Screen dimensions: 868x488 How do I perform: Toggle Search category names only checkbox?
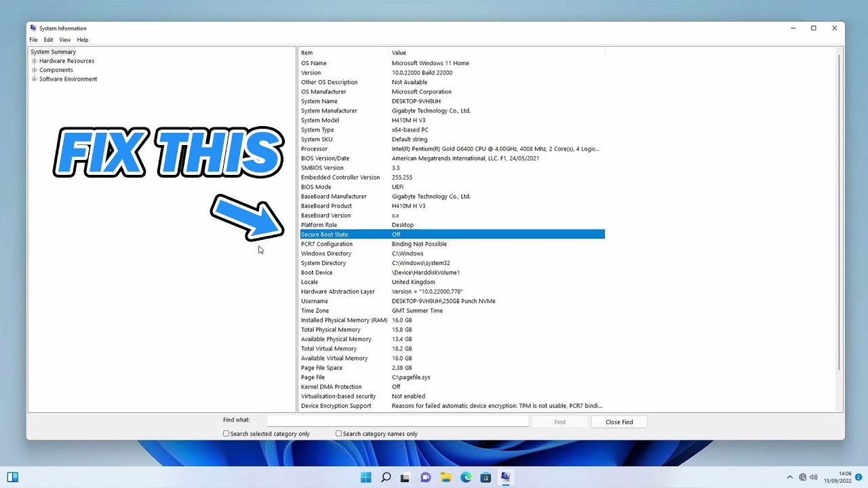[338, 434]
